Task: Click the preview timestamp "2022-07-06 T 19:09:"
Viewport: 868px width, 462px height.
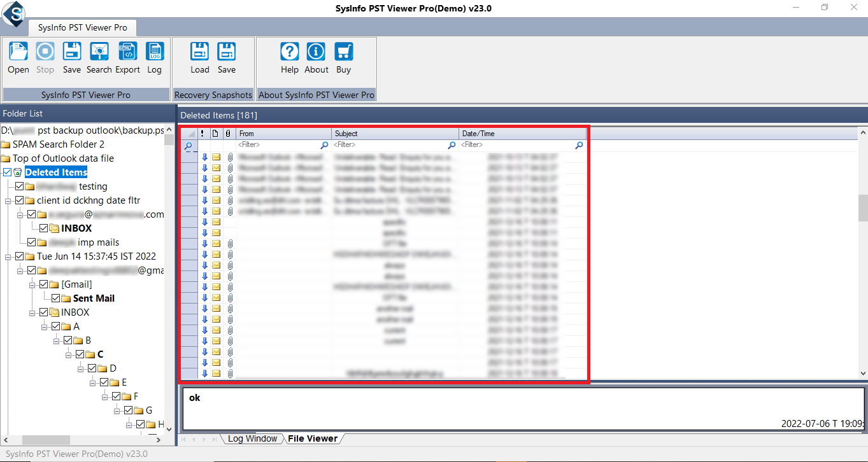Action: pyautogui.click(x=822, y=423)
